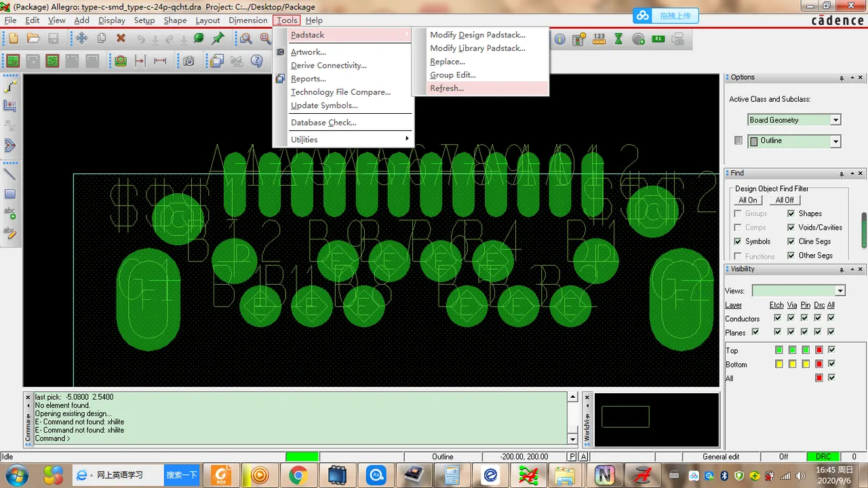Toggle the Conductors Etch checkbox
868x488 pixels.
click(x=778, y=318)
